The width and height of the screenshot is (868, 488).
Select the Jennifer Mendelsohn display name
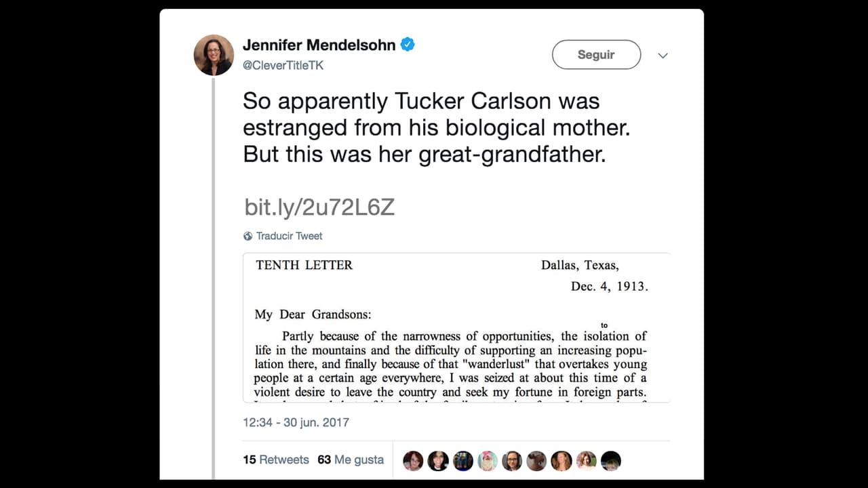(319, 45)
